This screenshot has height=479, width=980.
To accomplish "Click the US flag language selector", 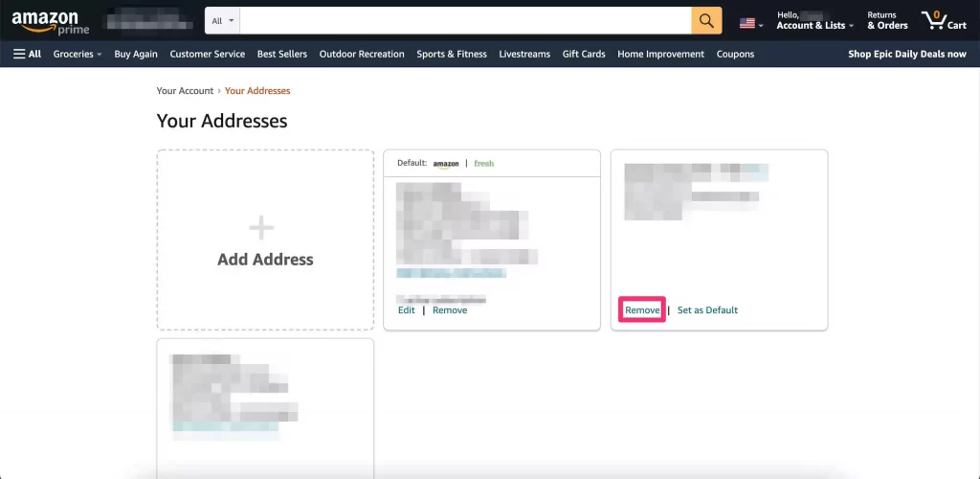I will tap(750, 22).
